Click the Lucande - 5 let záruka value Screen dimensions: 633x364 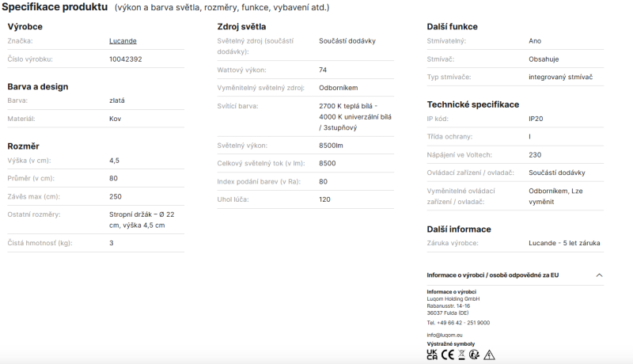click(x=564, y=243)
